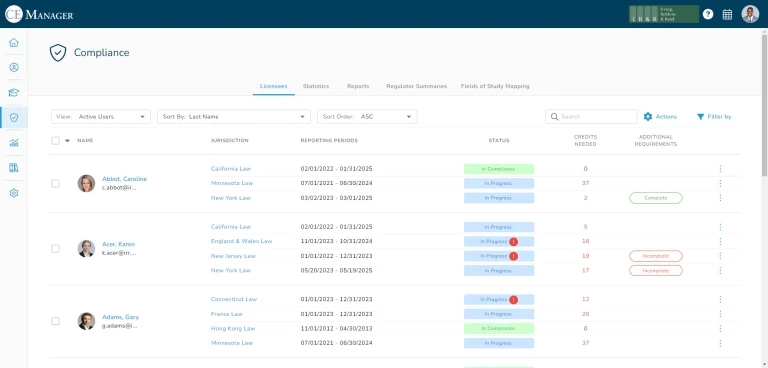Expand the Sort Order ASC dropdown

click(x=367, y=117)
